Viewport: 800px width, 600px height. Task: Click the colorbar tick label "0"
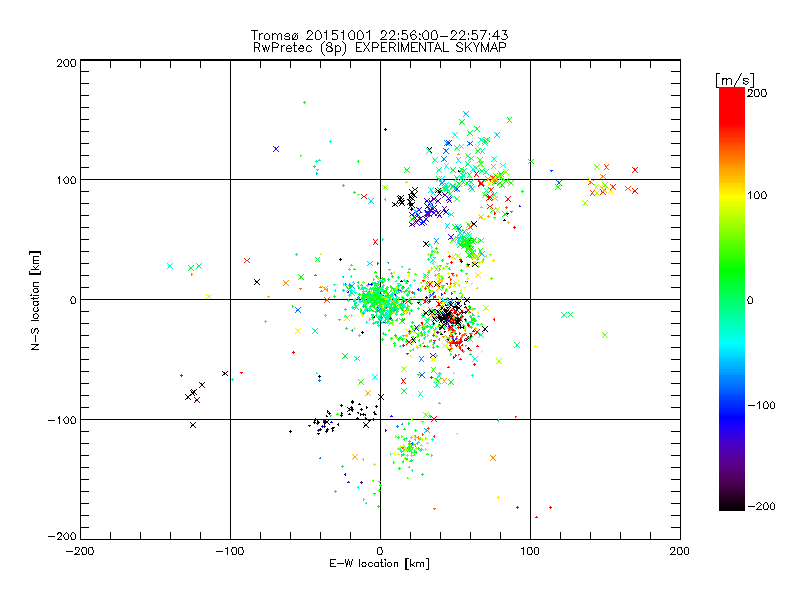(750, 300)
